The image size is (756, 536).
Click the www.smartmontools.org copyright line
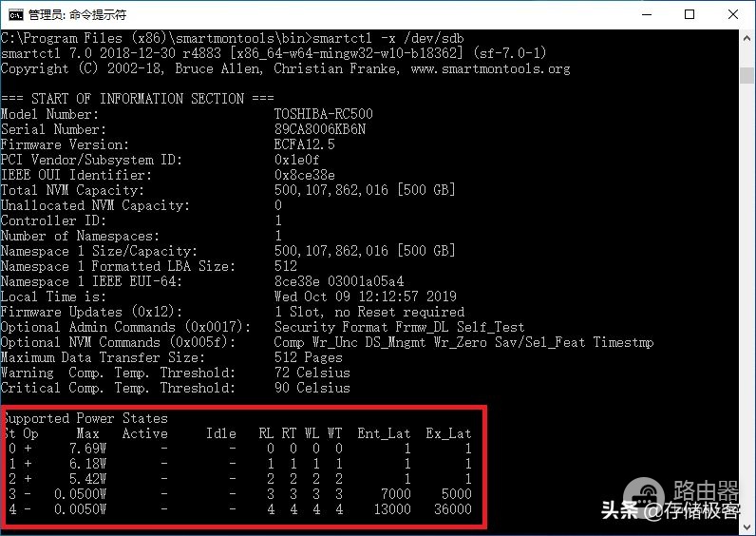[286, 68]
